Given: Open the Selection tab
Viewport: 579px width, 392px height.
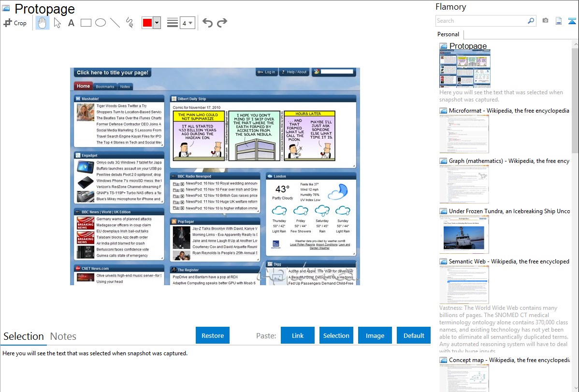Looking at the screenshot, I should pos(24,336).
